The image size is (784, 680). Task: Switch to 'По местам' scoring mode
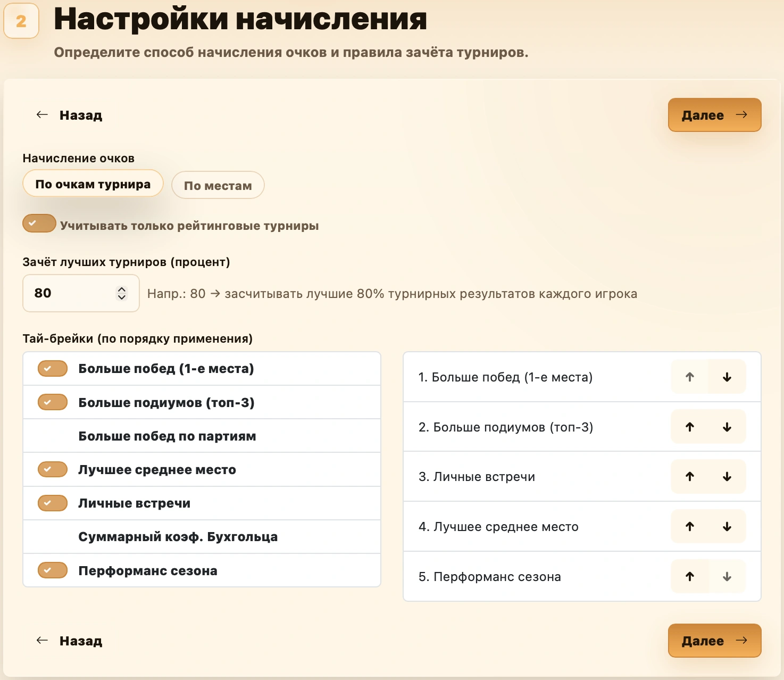click(218, 185)
